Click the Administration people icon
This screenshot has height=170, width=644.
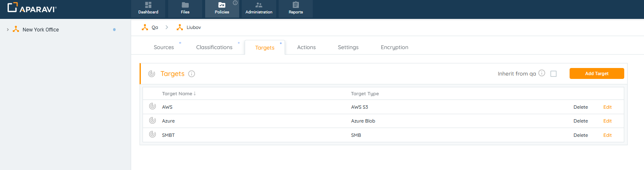pos(259,5)
